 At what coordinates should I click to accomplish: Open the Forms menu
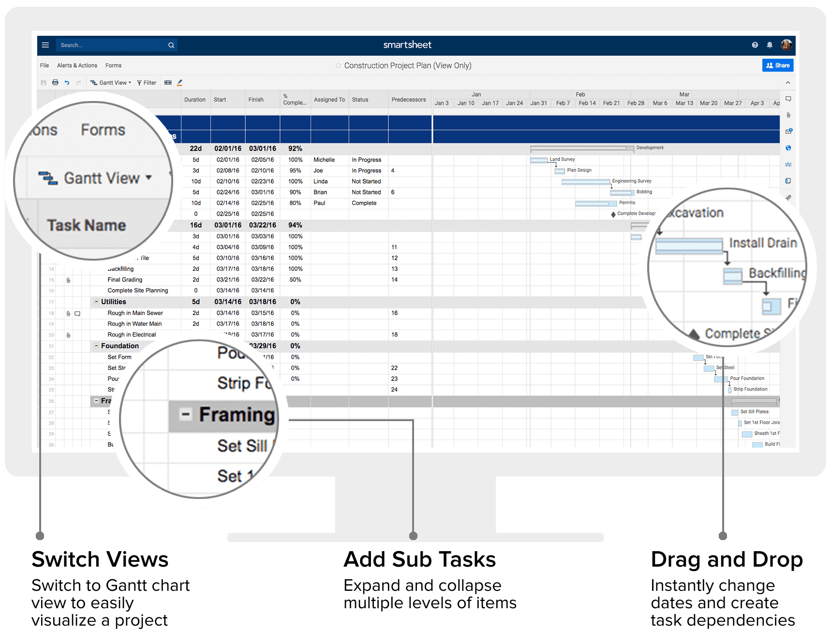pos(113,65)
